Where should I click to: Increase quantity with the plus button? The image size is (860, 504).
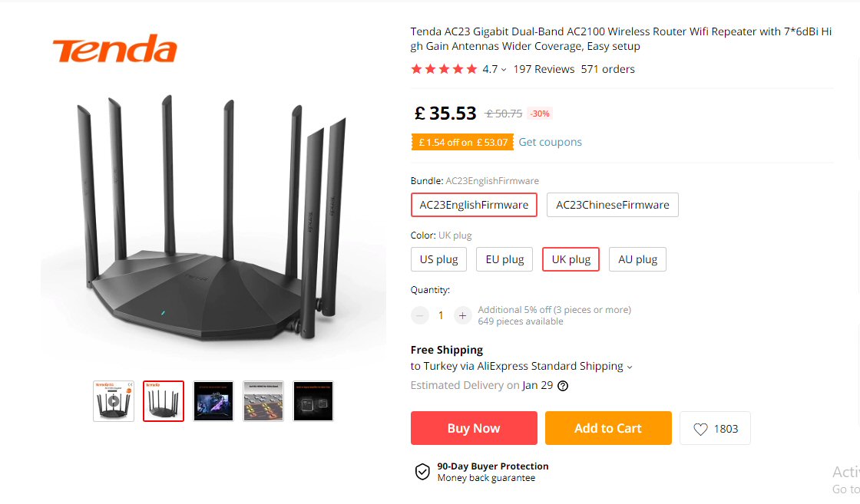(x=462, y=315)
